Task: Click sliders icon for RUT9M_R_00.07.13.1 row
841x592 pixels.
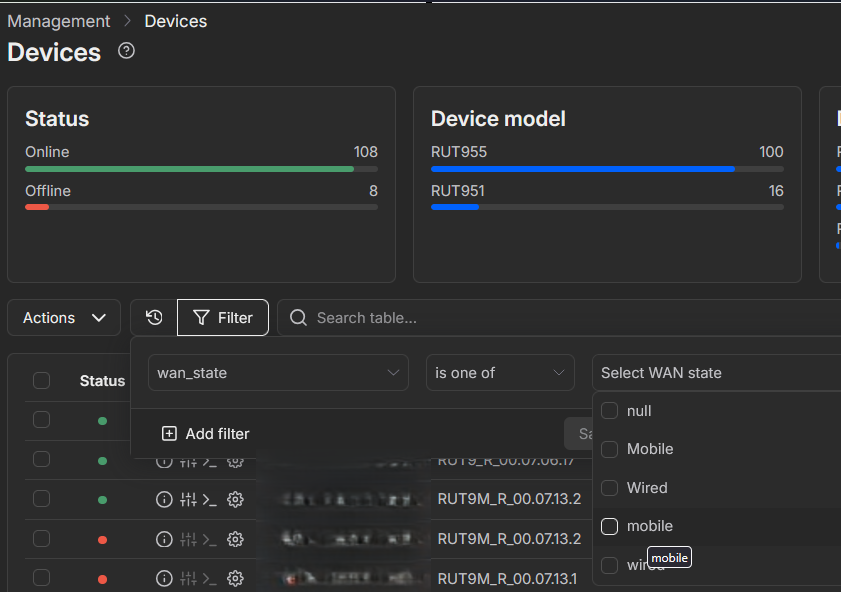Action: 188,578
